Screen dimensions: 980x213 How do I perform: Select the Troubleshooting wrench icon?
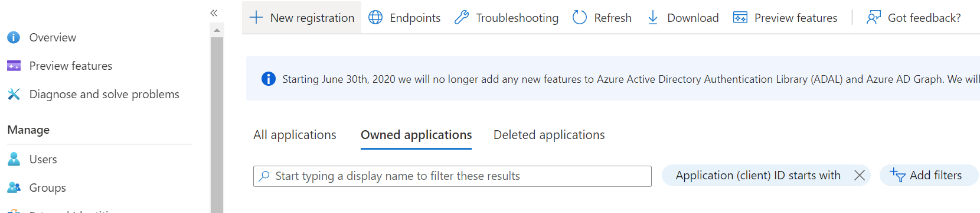(462, 18)
